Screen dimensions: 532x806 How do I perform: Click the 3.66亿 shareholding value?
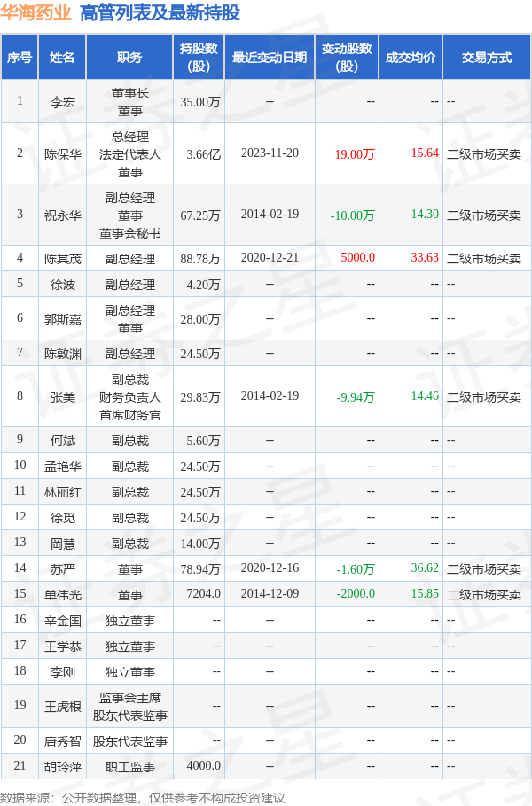click(204, 153)
